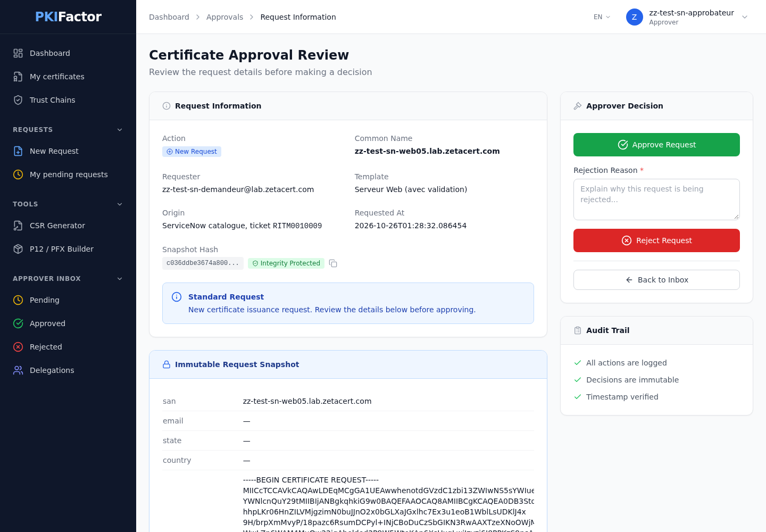The height and width of the screenshot is (532, 766).
Task: Click the Approved check-circle icon
Action: point(18,323)
